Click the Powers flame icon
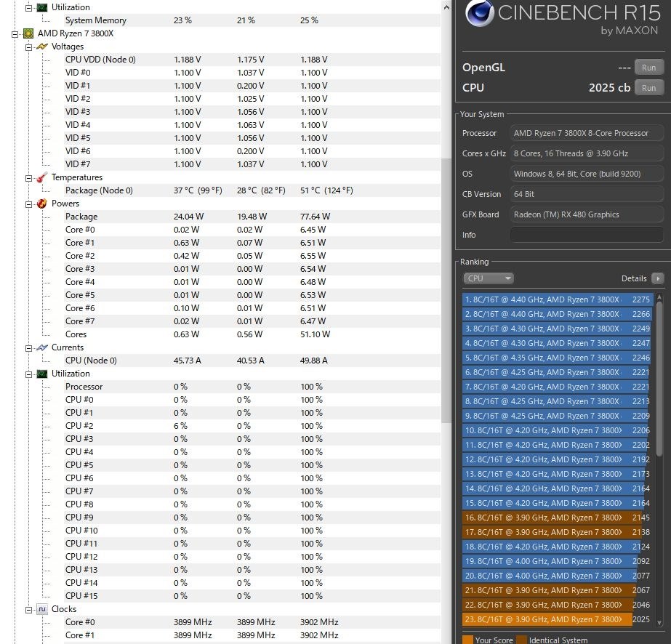Image resolution: width=671 pixels, height=644 pixels. click(x=42, y=204)
